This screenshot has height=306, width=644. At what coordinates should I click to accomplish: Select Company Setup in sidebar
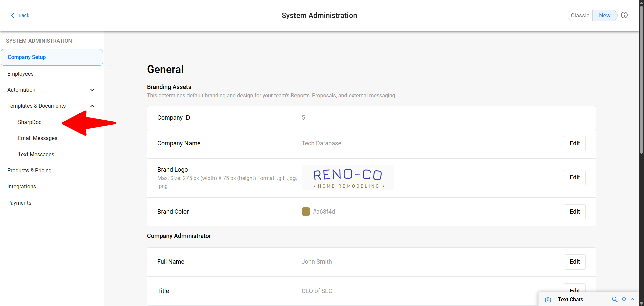coord(52,57)
